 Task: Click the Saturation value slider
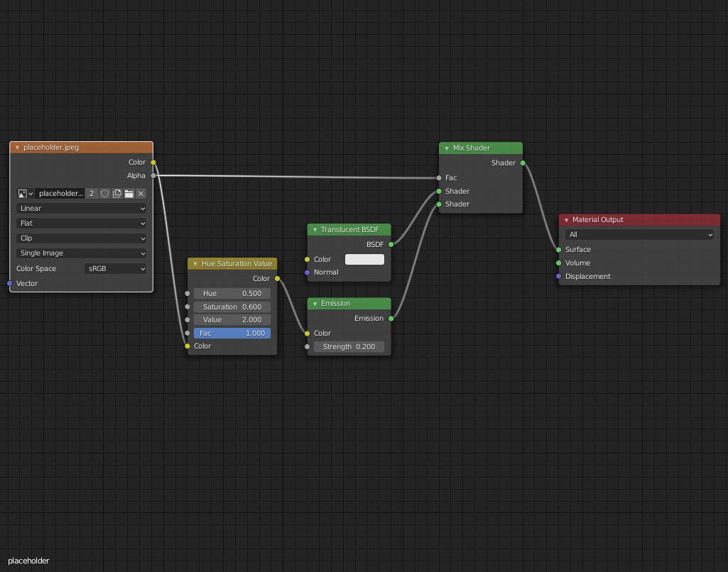click(232, 307)
